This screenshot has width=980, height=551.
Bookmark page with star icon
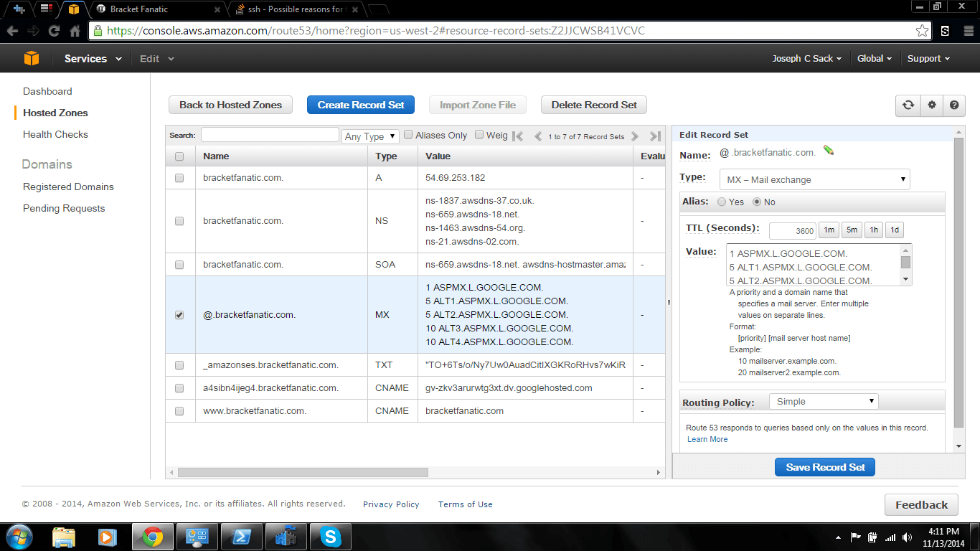coord(923,31)
